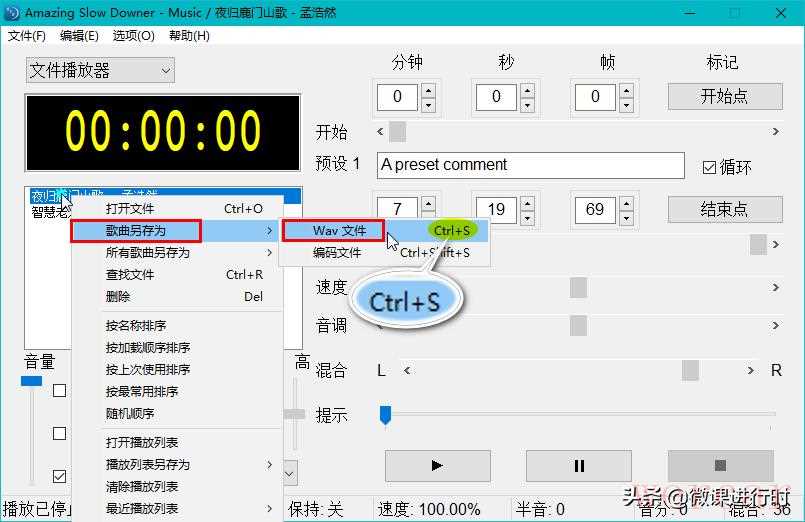Increase the start frames spinner

[x=626, y=90]
